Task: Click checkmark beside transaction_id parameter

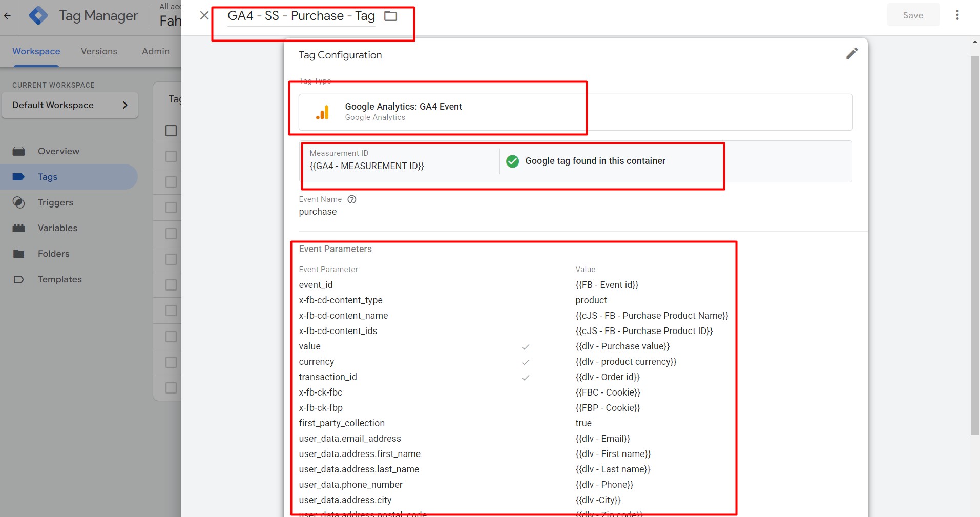Action: (526, 378)
